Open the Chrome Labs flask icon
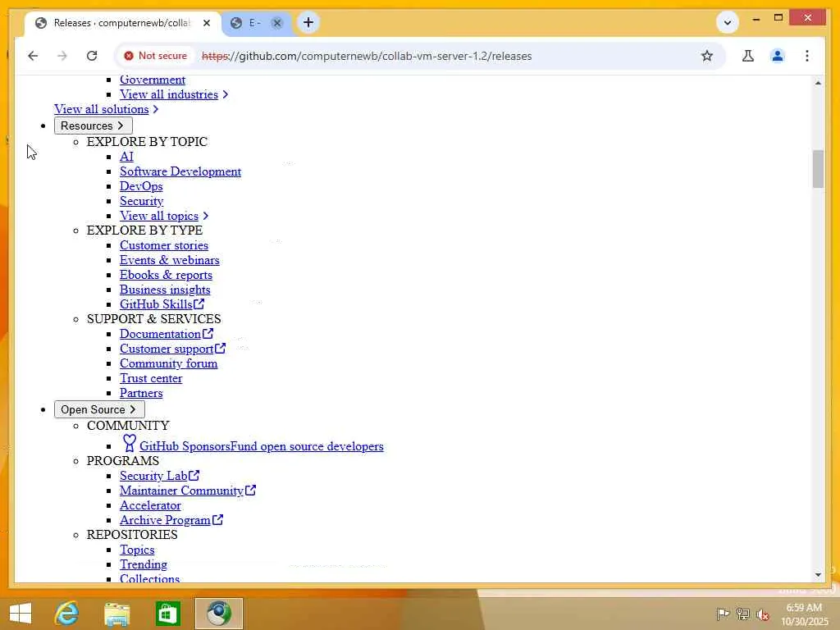 click(748, 56)
